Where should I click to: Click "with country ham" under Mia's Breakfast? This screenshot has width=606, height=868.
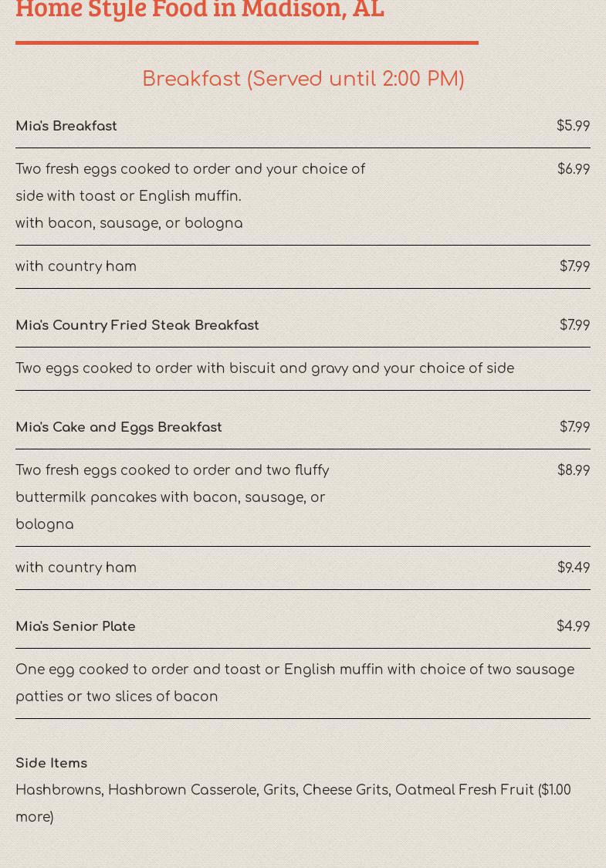tap(76, 266)
